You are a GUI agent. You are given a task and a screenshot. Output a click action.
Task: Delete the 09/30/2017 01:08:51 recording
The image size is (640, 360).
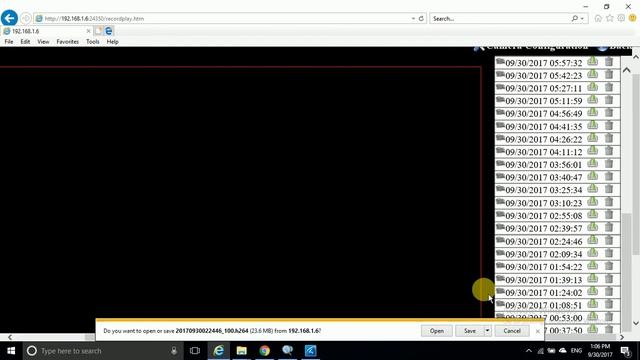pyautogui.click(x=609, y=304)
